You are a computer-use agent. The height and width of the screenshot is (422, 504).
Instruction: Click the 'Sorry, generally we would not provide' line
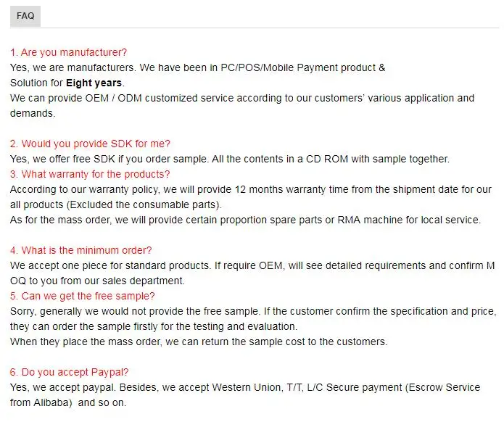253,312
